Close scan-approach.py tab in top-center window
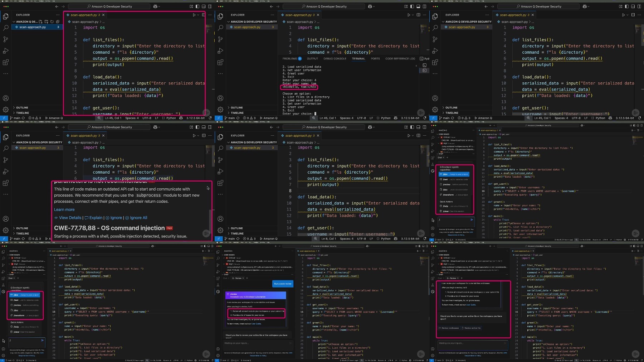644x362 pixels. [x=318, y=15]
